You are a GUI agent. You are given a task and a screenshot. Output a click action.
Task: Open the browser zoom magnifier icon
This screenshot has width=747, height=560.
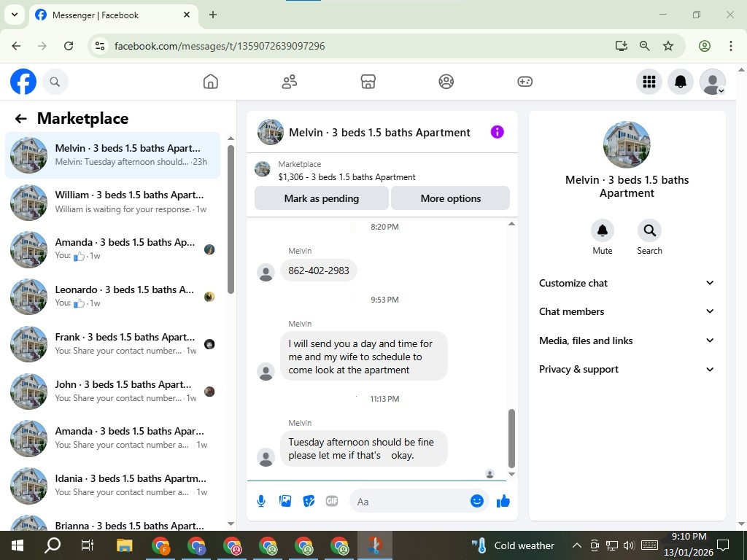coord(645,46)
